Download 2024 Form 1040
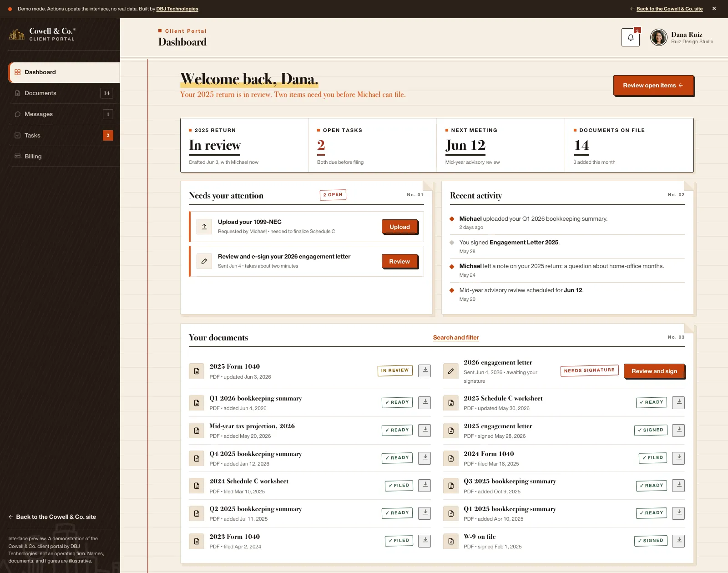 [678, 458]
